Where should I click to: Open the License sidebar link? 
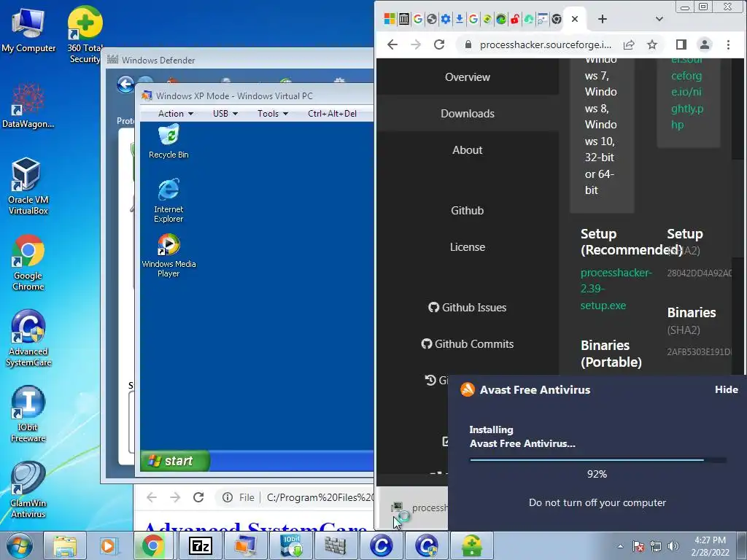468,247
